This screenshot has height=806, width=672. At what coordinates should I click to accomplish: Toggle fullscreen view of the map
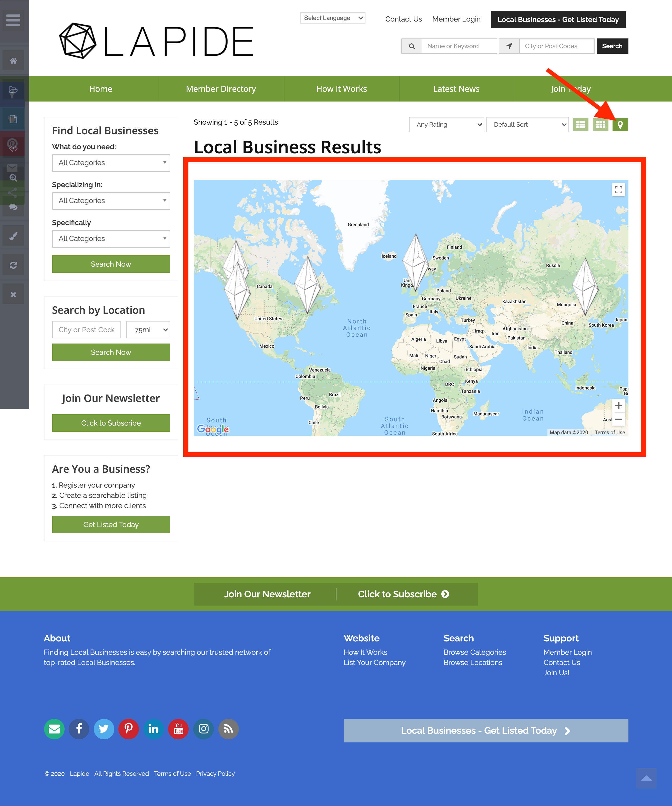coord(618,190)
